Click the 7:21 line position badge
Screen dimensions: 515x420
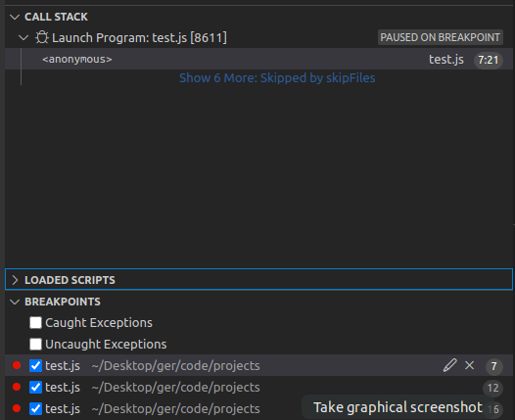[488, 60]
